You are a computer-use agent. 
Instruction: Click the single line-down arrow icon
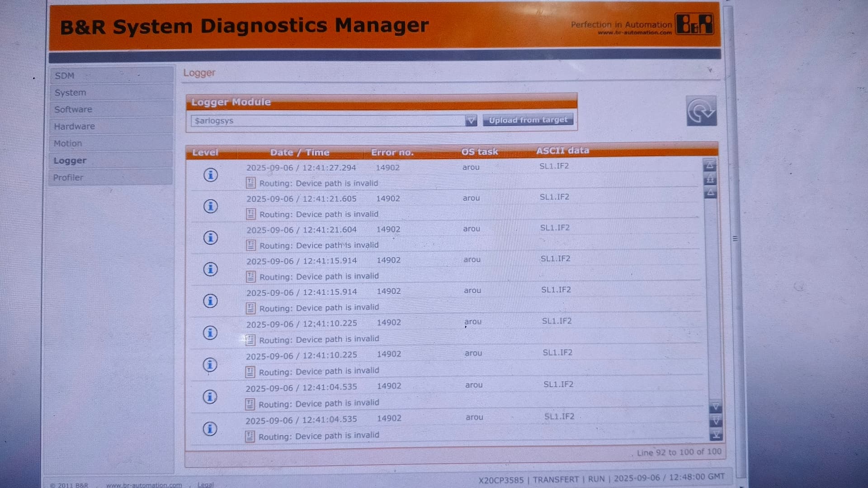coord(715,407)
